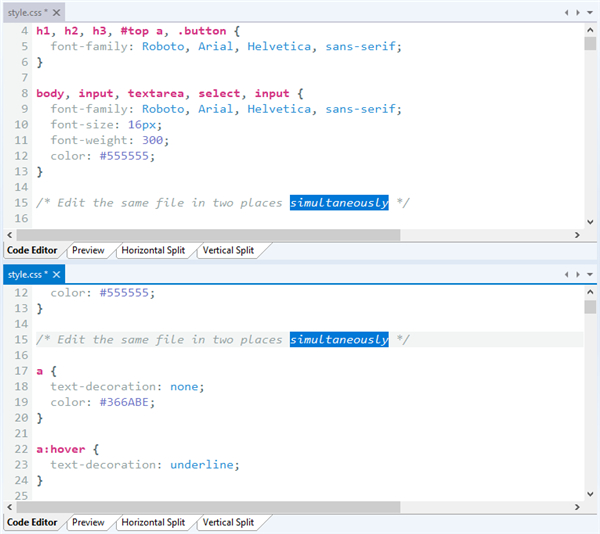
Task: Close the style.css tab in bottom pane
Action: pyautogui.click(x=56, y=275)
